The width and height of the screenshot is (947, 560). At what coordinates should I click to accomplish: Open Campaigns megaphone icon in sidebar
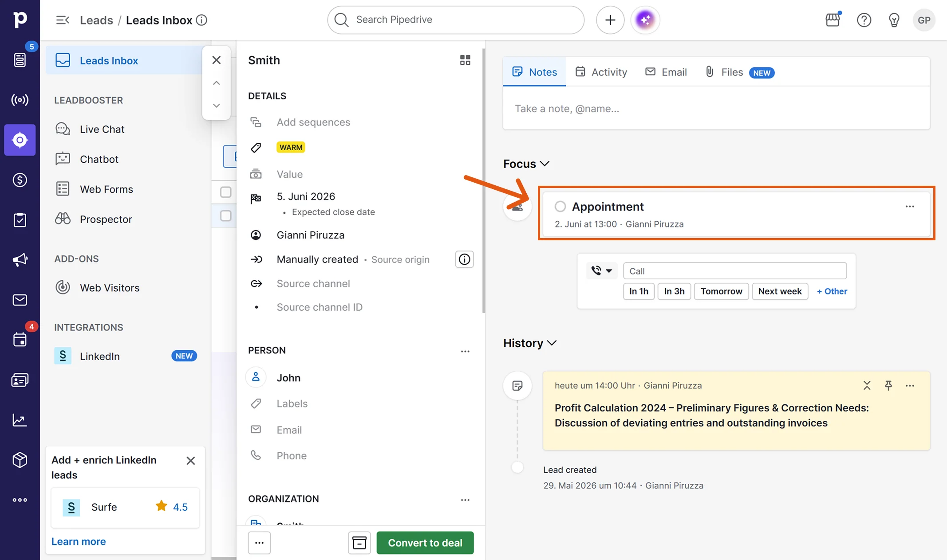coord(20,260)
